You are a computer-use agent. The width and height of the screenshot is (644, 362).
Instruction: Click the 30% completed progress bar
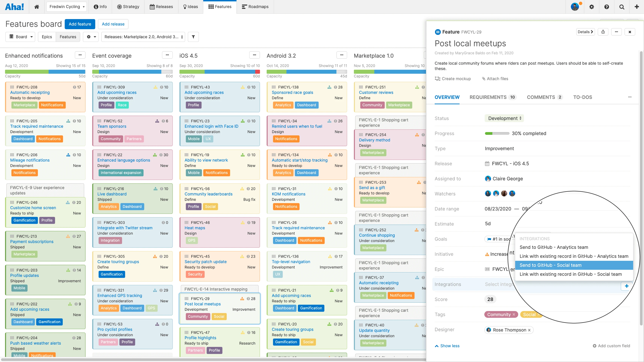click(497, 133)
